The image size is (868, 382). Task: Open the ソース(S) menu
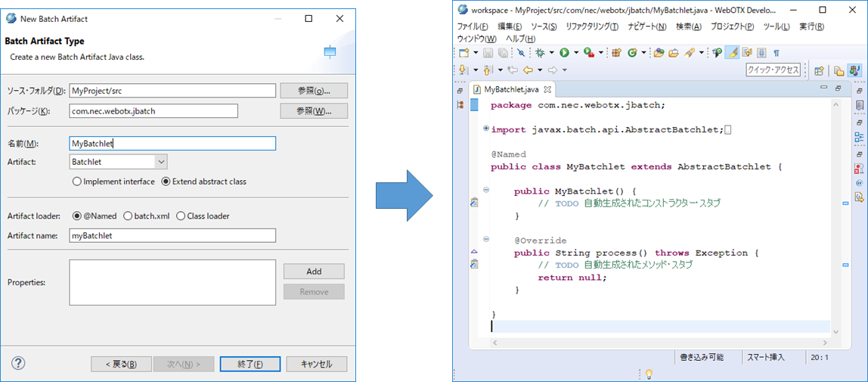pyautogui.click(x=544, y=26)
